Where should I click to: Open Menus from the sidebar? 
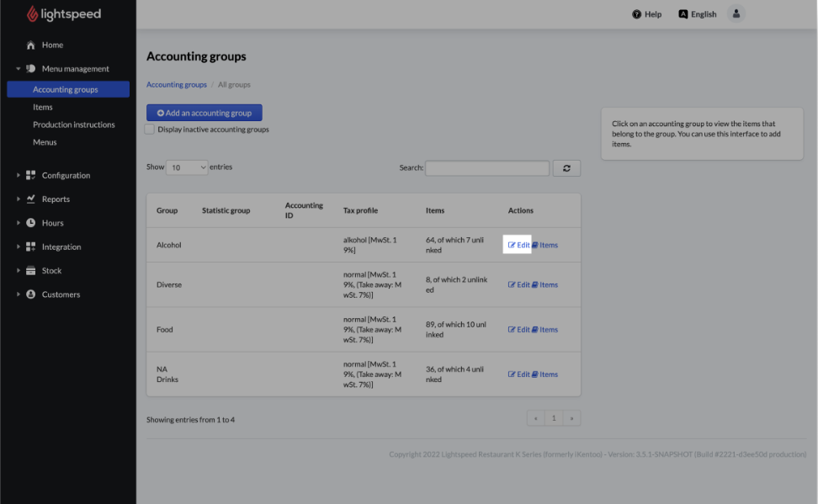click(45, 142)
